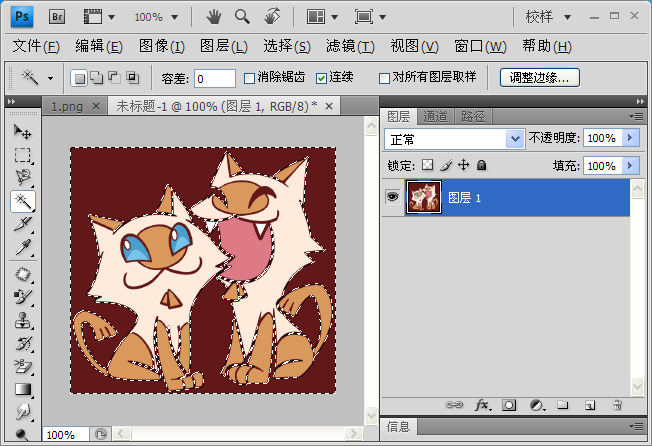Launch Bridge with the Br icon
Screen dimensions: 652x446
click(x=57, y=17)
